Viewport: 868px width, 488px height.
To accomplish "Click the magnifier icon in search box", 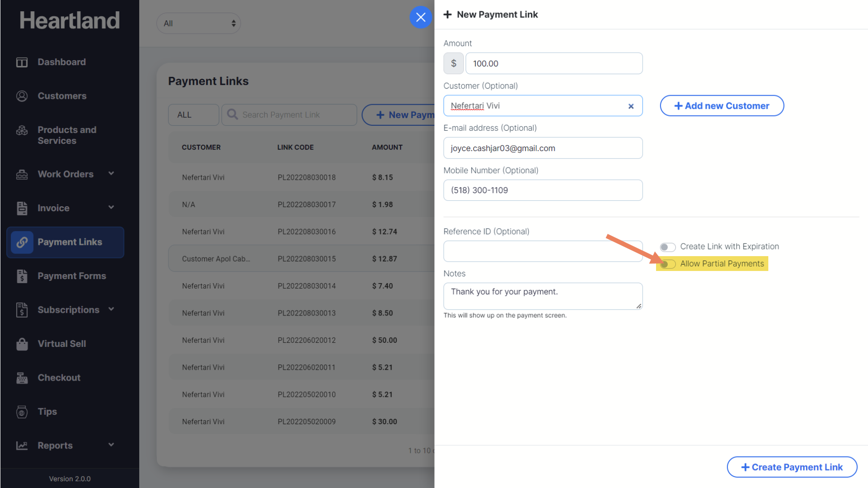I will click(x=232, y=114).
